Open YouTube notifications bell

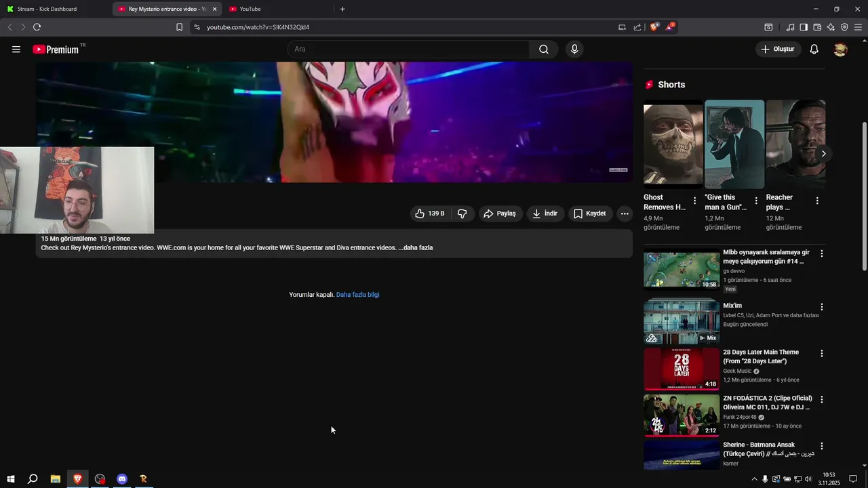(x=814, y=49)
